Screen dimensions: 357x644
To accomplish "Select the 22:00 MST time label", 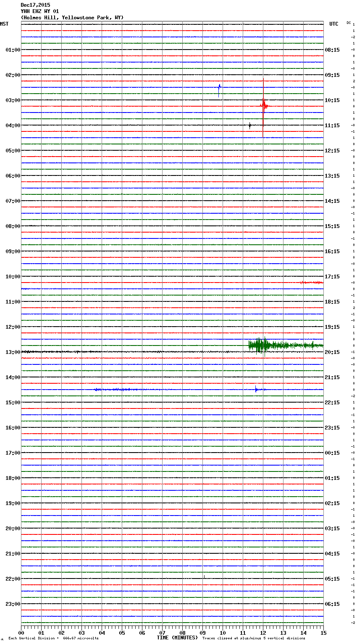I will (13, 579).
